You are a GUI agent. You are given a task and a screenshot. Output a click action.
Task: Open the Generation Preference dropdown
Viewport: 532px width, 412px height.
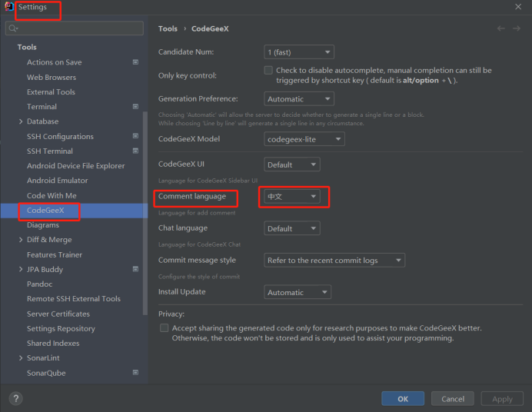pos(299,99)
